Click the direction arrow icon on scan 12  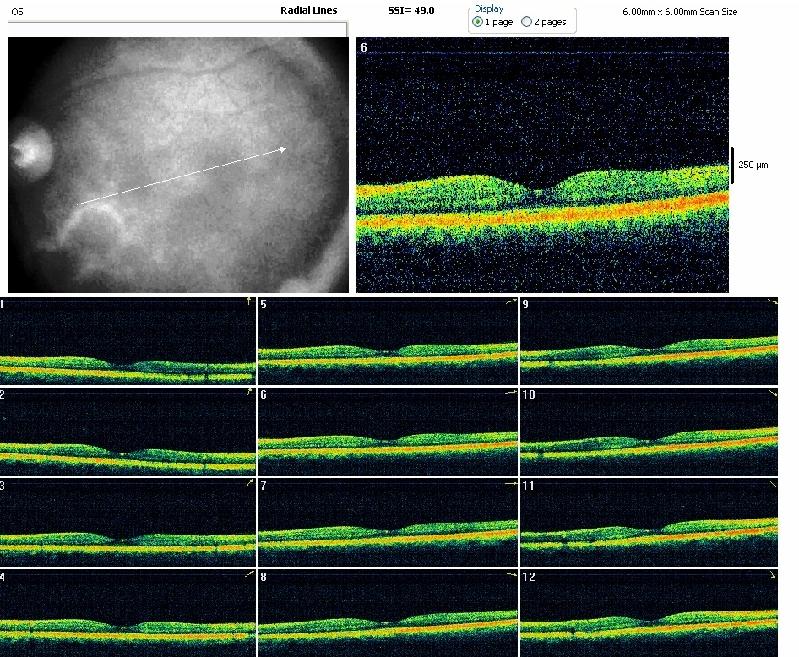tap(771, 577)
